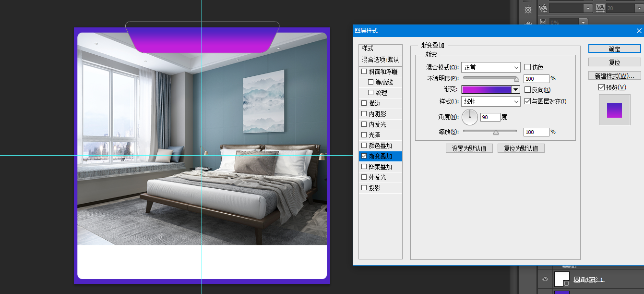
Task: Enable the 等高线 checkbox
Action: tap(370, 82)
